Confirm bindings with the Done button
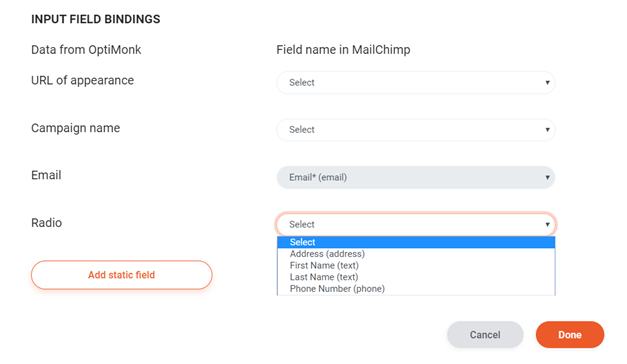This screenshot has width=627, height=364. tap(570, 335)
